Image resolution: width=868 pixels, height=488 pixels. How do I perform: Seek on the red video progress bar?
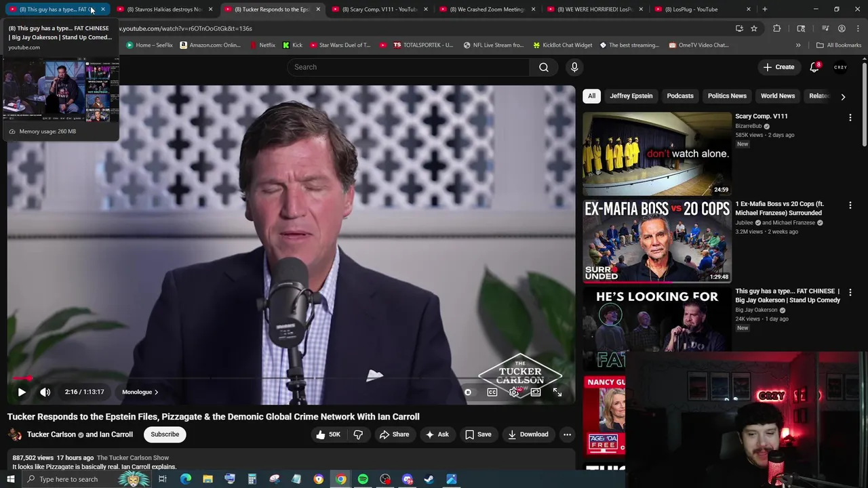(292, 378)
